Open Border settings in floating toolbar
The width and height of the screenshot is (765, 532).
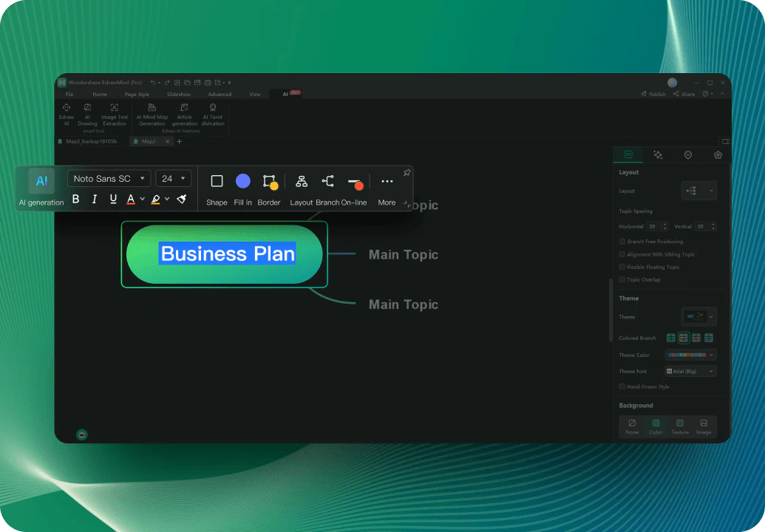coord(269,190)
